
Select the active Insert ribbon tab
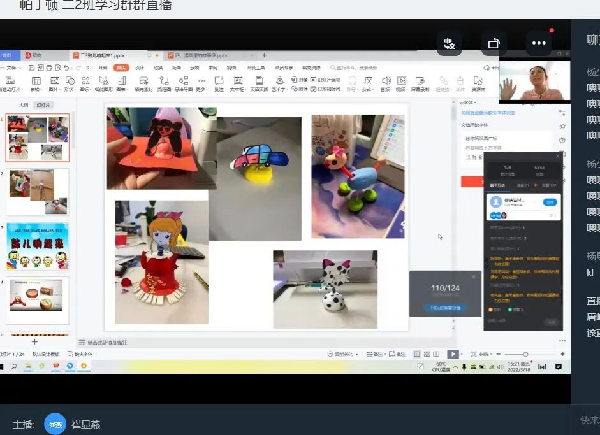coord(121,68)
